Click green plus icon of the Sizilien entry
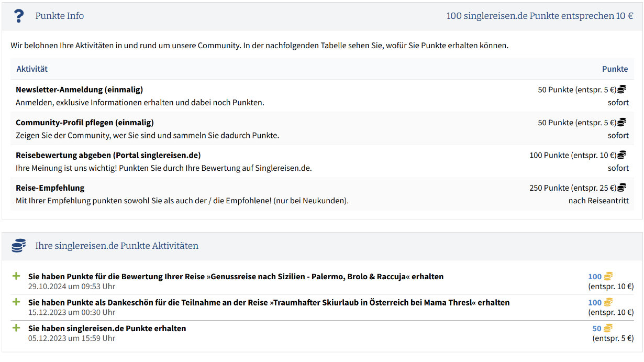 16,276
